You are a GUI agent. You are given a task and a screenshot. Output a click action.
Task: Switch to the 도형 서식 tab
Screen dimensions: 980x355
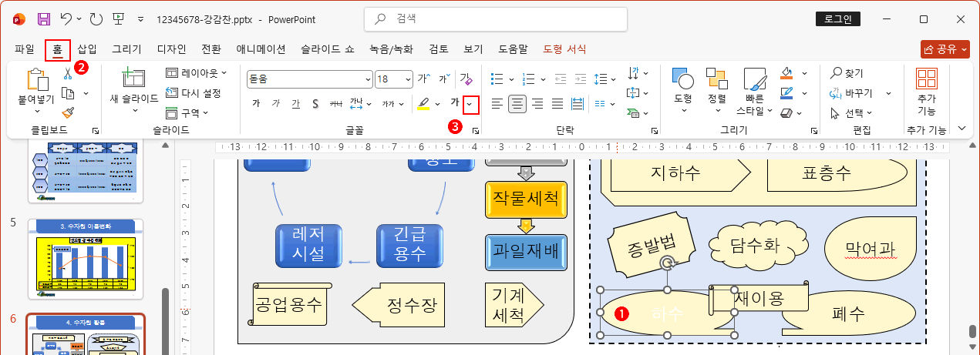(564, 49)
